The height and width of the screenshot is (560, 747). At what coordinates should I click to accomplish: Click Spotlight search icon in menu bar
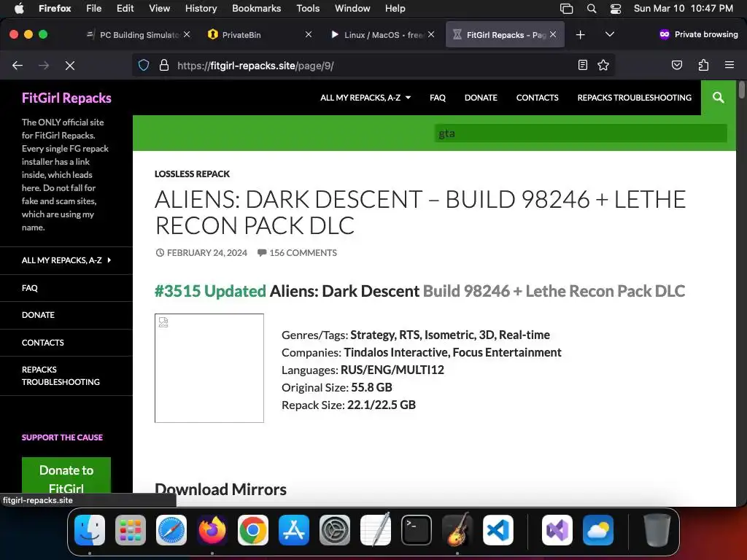[x=591, y=9]
